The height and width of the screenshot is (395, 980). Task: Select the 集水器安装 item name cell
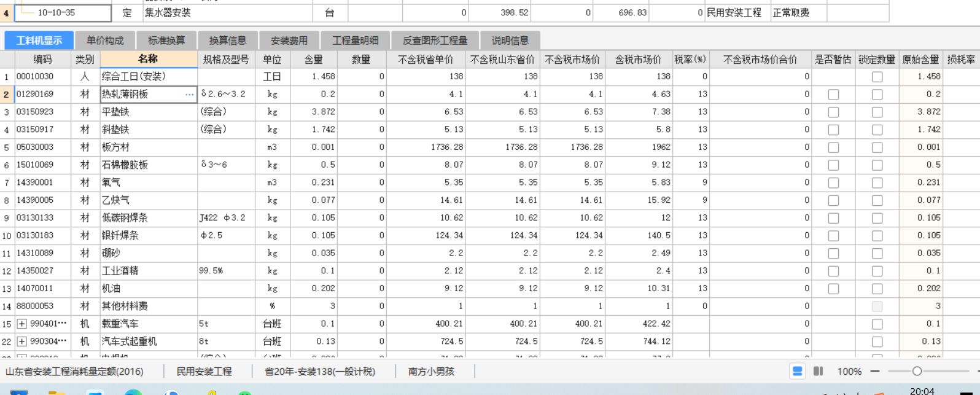tap(228, 12)
